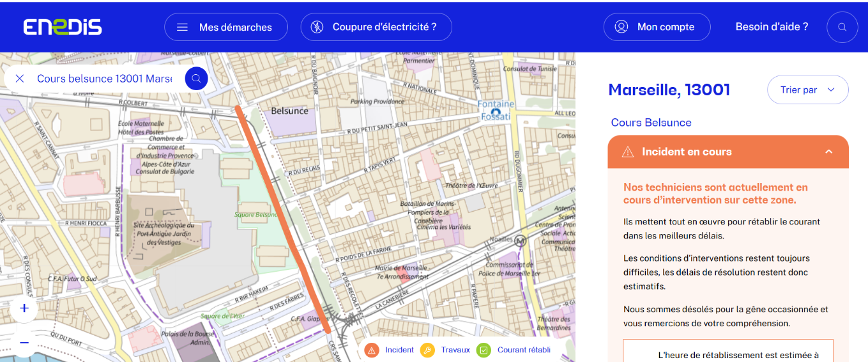The height and width of the screenshot is (362, 868).
Task: Zoom in on the map
Action: coord(24,308)
